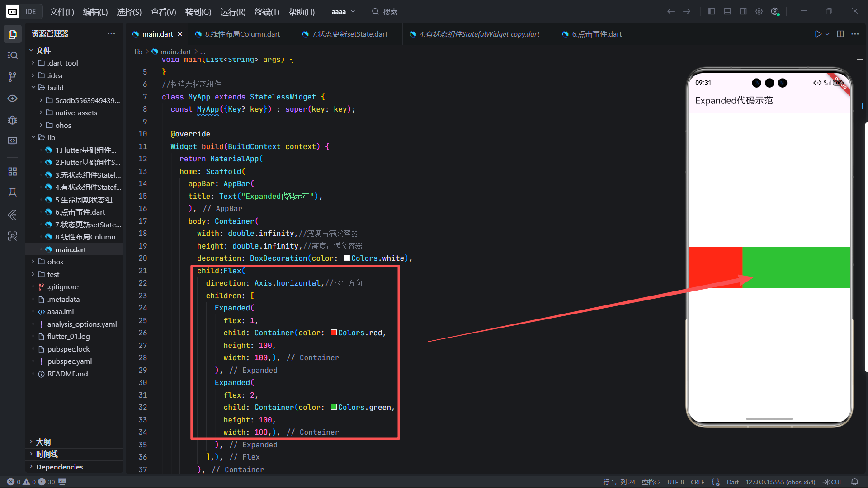Toggle the primary sidebar layout icon

[712, 12]
